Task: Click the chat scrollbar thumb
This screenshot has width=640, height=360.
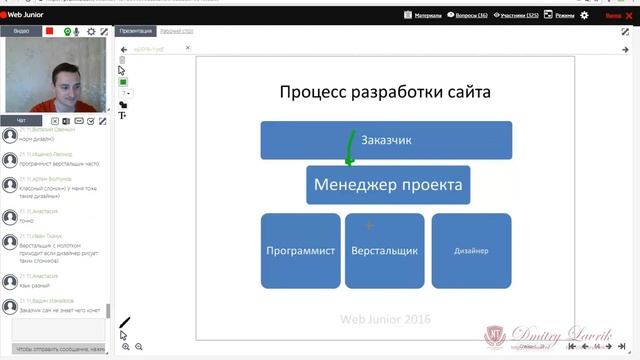Action: coord(108,311)
